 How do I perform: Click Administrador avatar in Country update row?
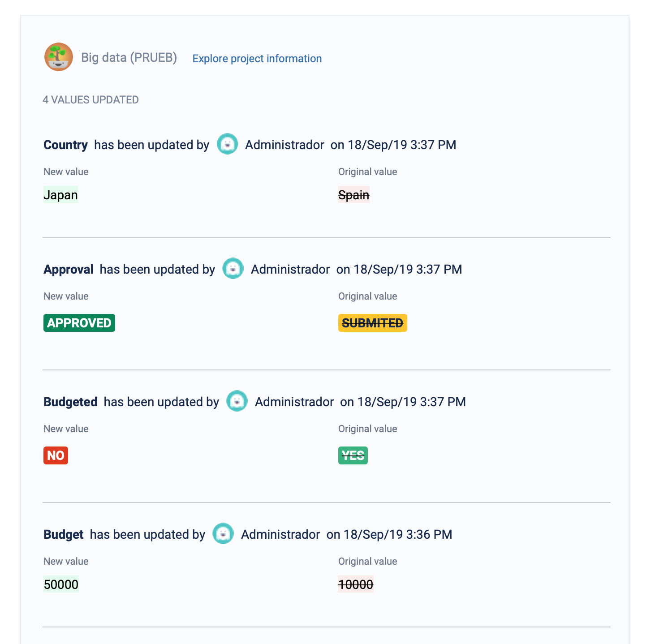point(228,144)
